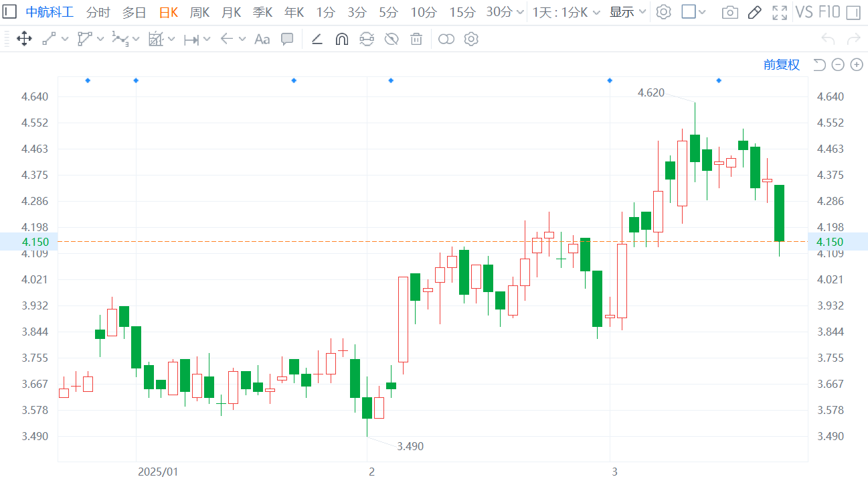868x485 pixels.
Task: Select the 10分 interval
Action: pyautogui.click(x=424, y=12)
